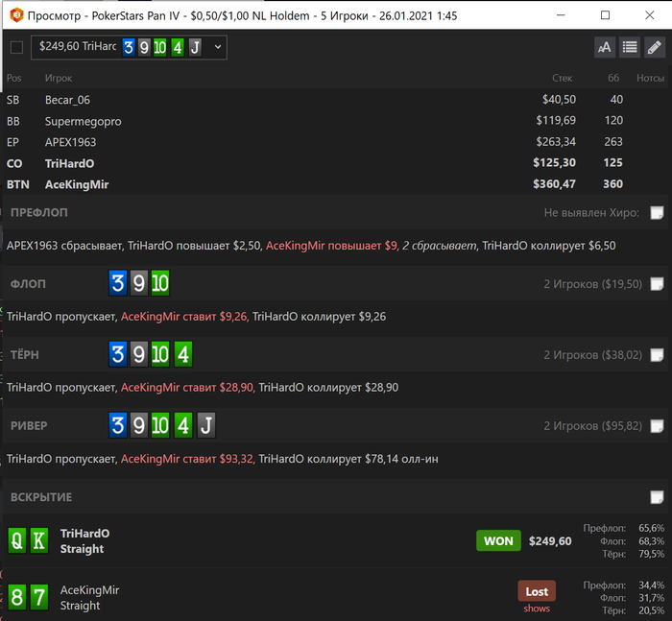Click the Hand2Note app logo in title bar

coord(16,15)
